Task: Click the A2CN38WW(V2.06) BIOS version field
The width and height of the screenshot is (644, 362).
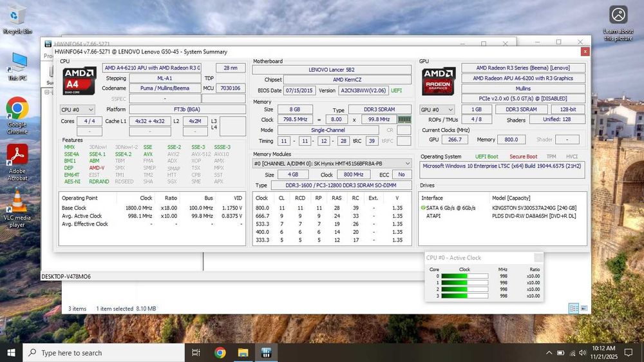Action: [363, 90]
